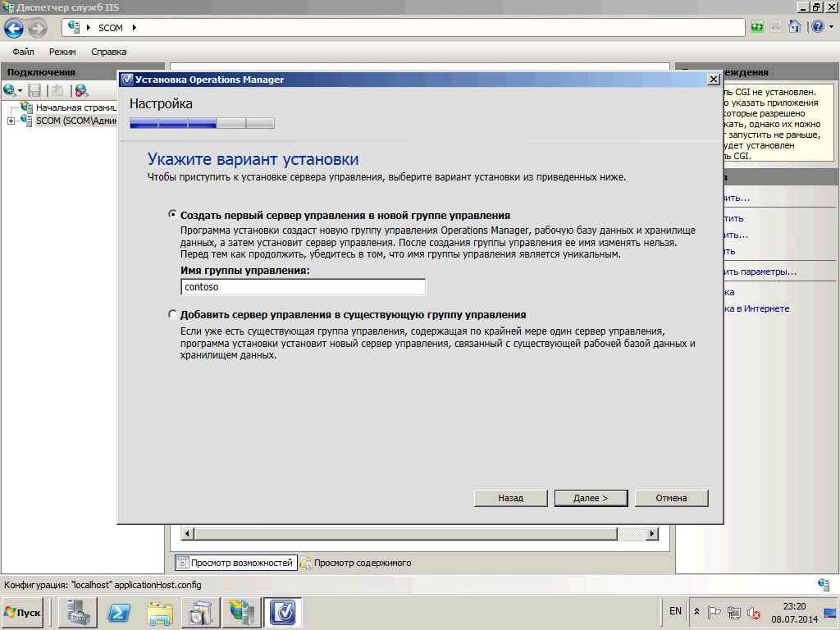Expand the arrow before SCOM in address bar

(x=89, y=27)
